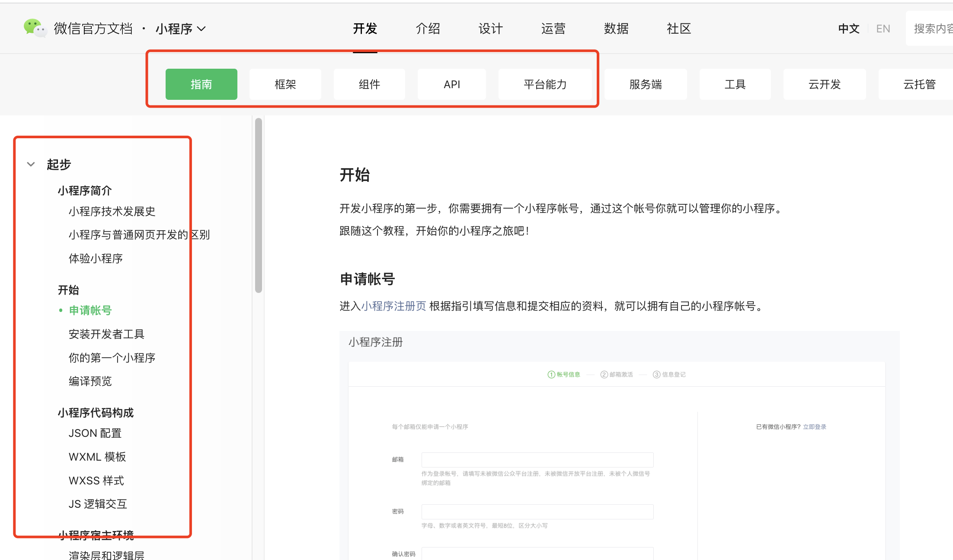Click the WeChat logo icon
The image size is (953, 560).
[x=35, y=28]
